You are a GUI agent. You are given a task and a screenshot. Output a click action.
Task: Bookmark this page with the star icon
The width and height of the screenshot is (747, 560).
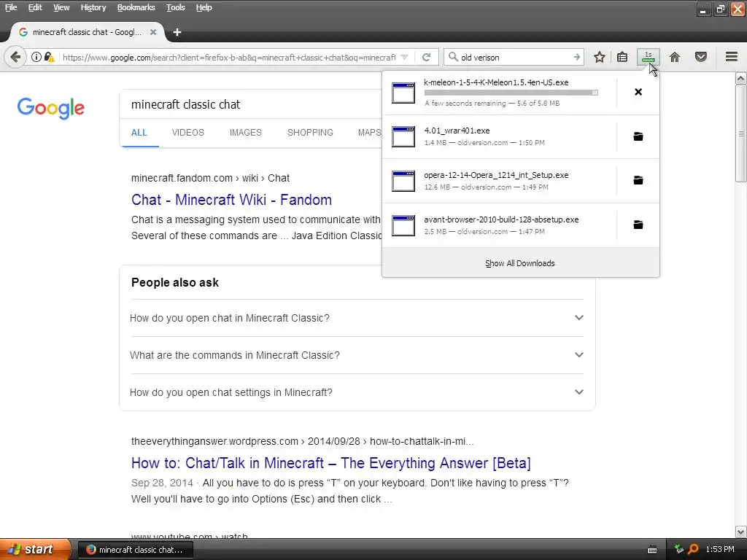(x=600, y=57)
